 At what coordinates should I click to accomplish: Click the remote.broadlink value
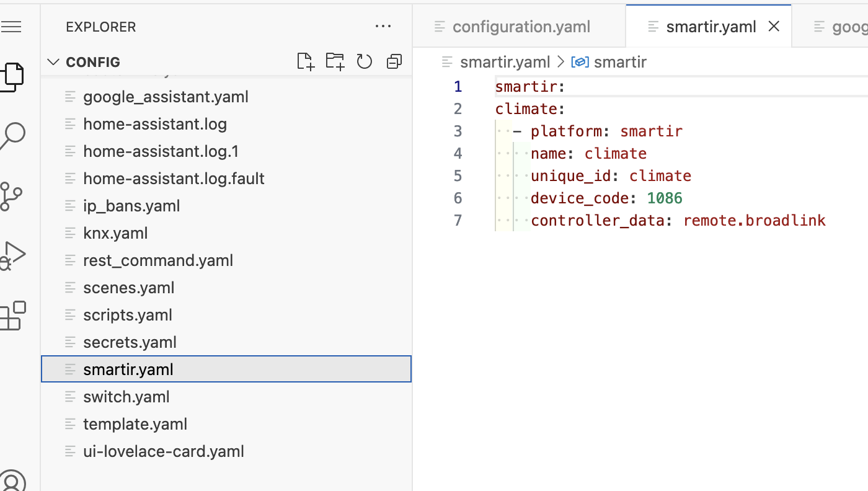755,221
